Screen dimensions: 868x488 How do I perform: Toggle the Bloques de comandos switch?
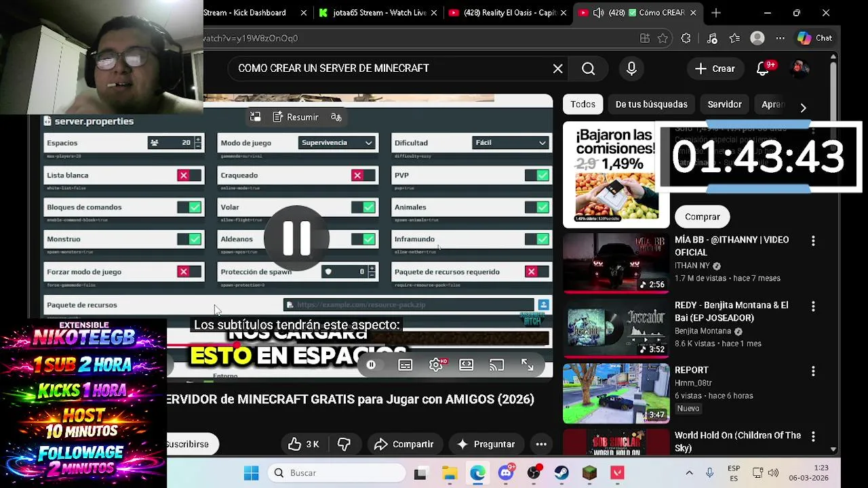pos(189,207)
